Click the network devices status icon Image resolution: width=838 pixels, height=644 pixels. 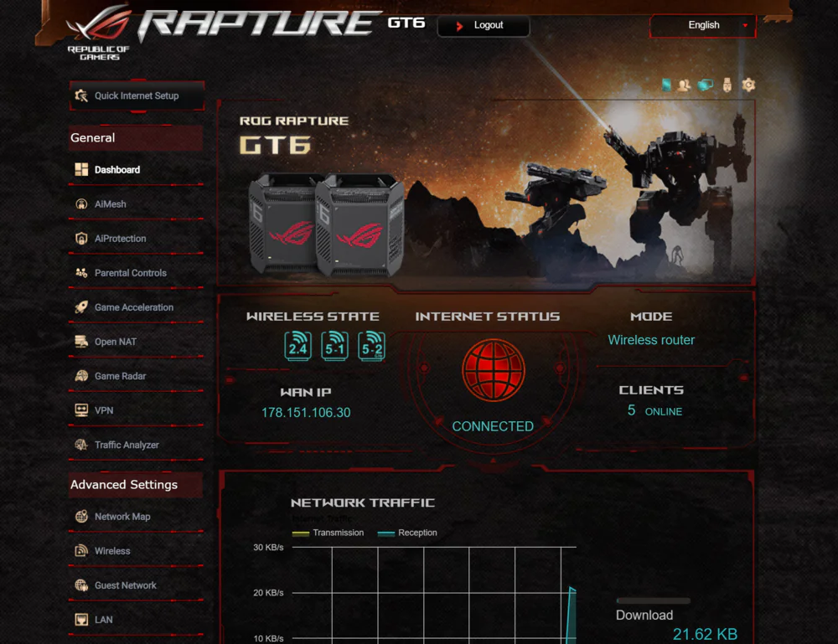706,85
